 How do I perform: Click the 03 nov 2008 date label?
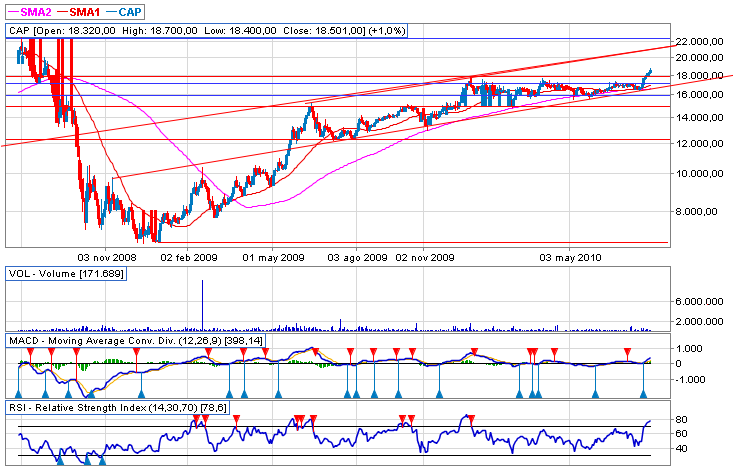(x=105, y=257)
